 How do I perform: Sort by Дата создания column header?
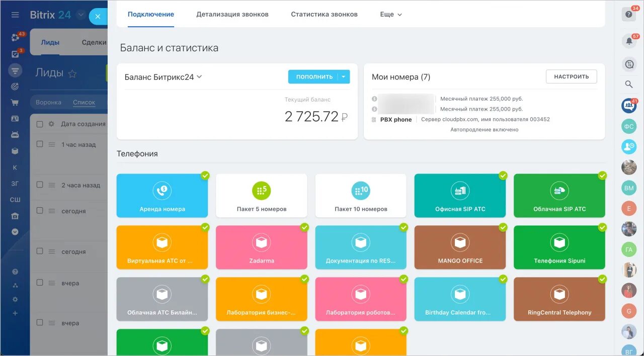(x=83, y=124)
